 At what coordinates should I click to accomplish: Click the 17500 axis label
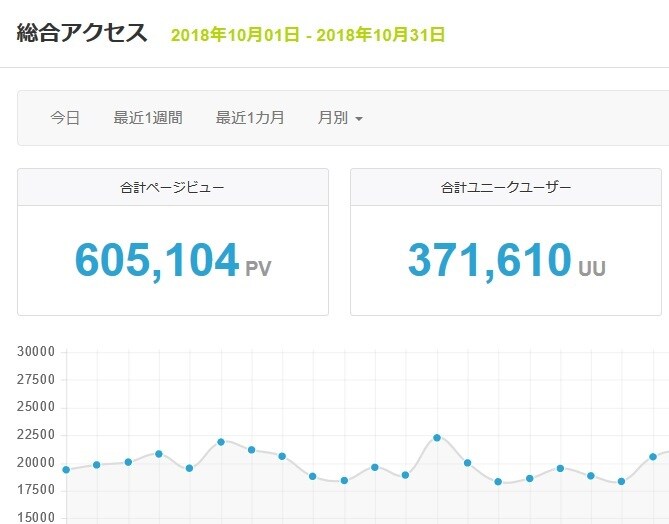pos(36,490)
